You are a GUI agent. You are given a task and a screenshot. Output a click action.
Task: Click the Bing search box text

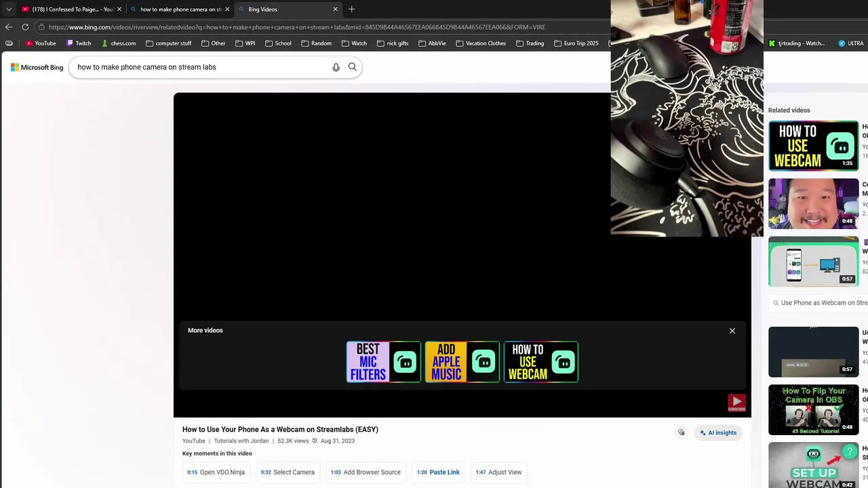pyautogui.click(x=146, y=67)
